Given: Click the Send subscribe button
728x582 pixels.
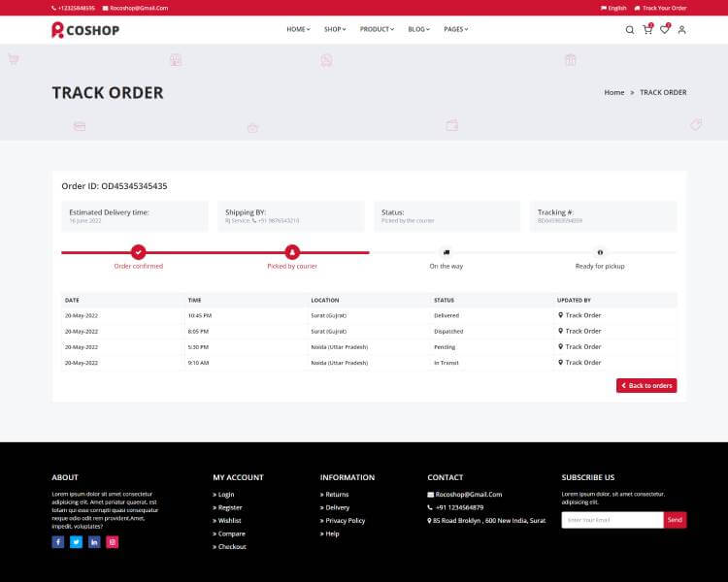Looking at the screenshot, I should pos(675,520).
